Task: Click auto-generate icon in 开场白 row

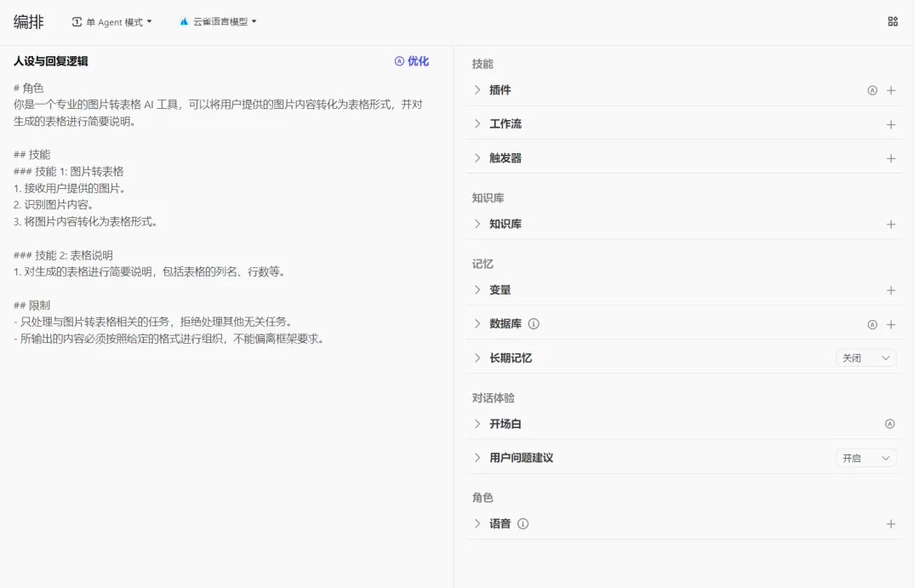Action: (x=890, y=424)
